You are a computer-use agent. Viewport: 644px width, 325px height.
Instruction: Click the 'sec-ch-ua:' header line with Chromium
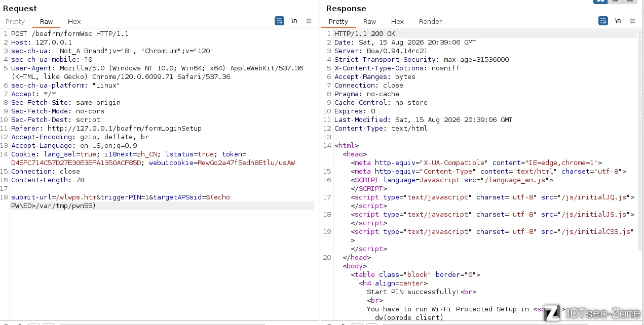pyautogui.click(x=112, y=51)
